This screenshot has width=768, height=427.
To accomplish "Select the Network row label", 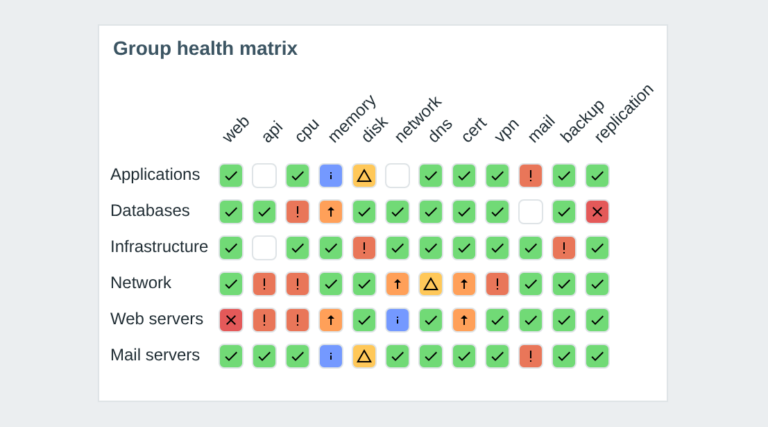I will (141, 283).
